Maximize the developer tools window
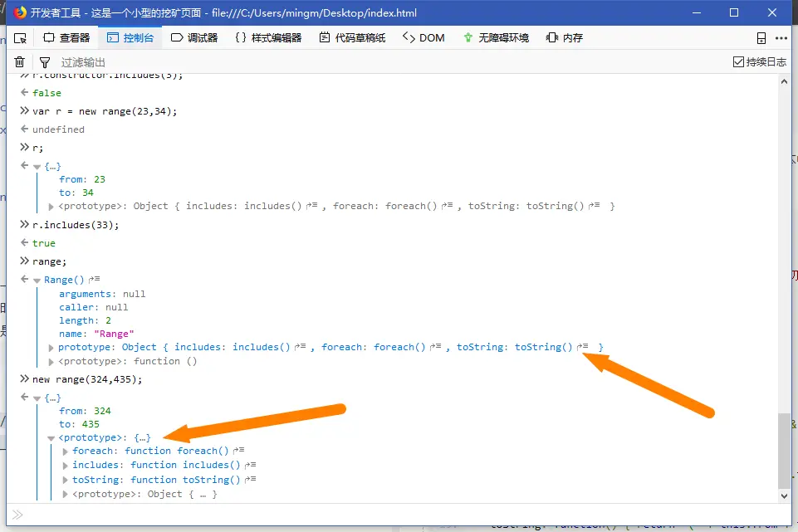Screen dimensions: 798x532 pos(734,12)
